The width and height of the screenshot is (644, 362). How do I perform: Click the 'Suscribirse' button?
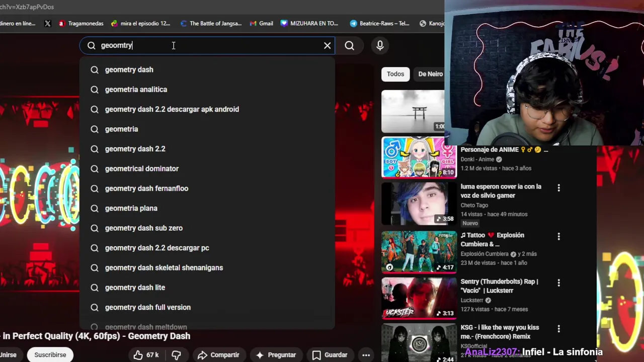click(50, 355)
